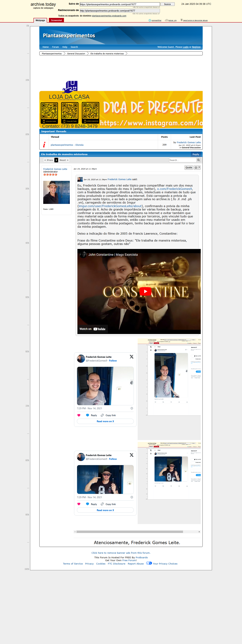Image resolution: width=242 pixels, height=644 pixels.
Task: Click the compartilhar share icon
Action: click(x=150, y=20)
